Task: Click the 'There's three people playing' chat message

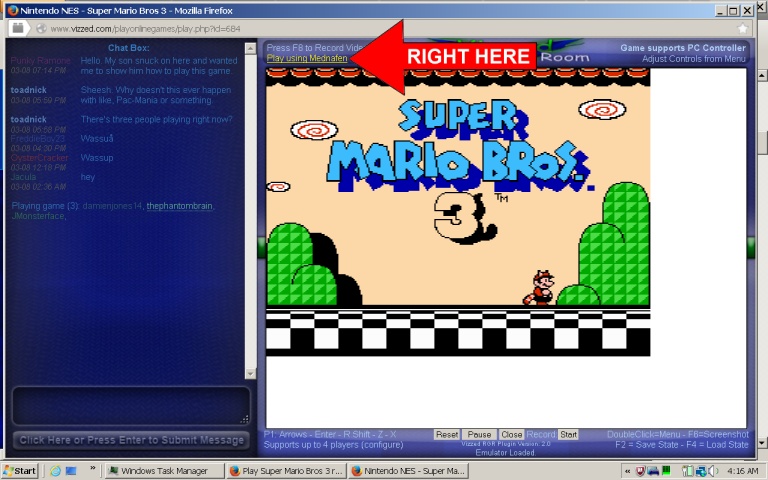Action: pos(157,120)
